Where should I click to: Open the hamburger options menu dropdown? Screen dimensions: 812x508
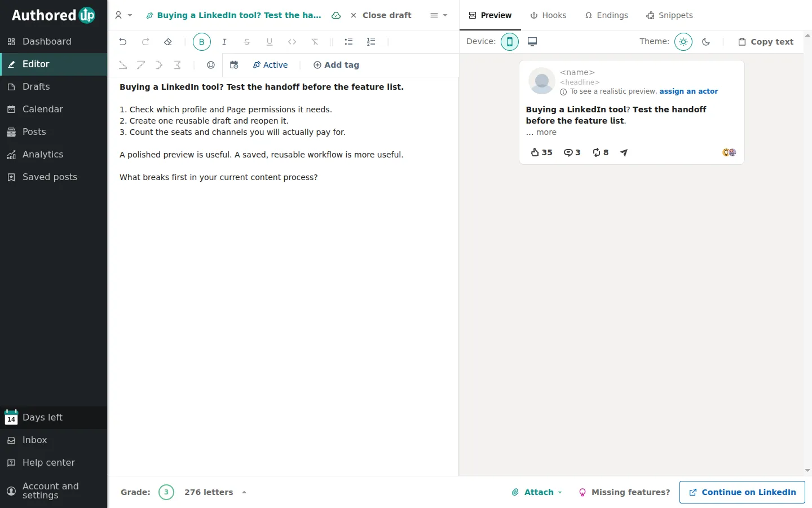pos(439,15)
